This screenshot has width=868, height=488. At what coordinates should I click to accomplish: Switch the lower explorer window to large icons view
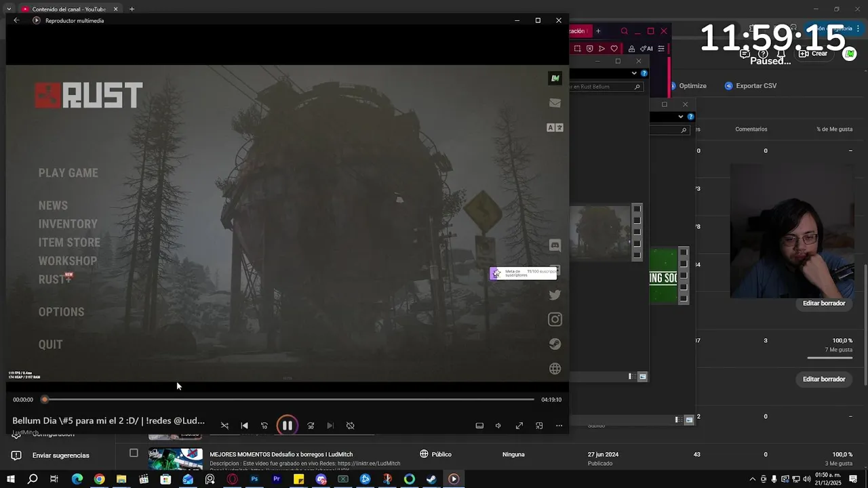(689, 420)
